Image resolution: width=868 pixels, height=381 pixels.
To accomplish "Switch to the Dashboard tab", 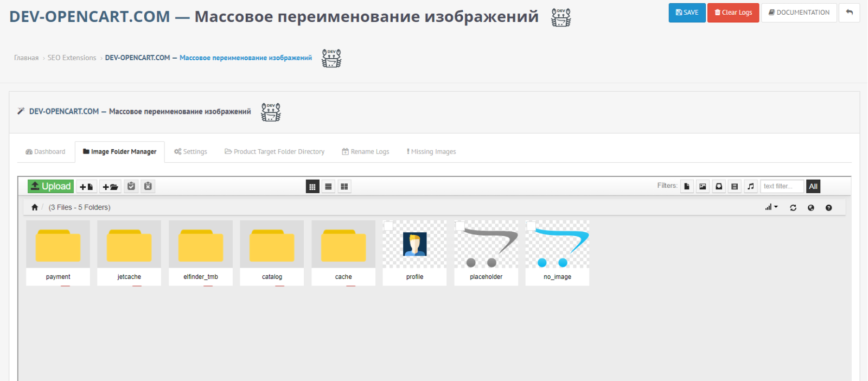I will [x=45, y=152].
